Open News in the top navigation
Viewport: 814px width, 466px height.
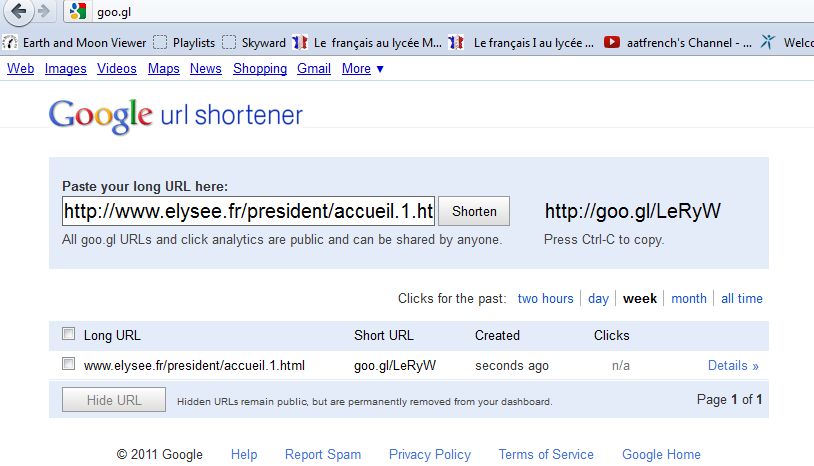coord(206,68)
